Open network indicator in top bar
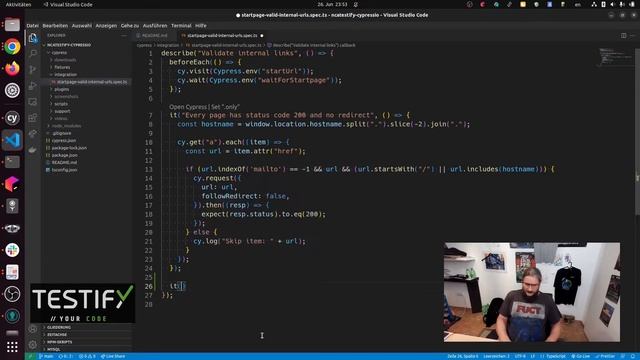Viewport: 640px width, 360px height. click(594, 4)
